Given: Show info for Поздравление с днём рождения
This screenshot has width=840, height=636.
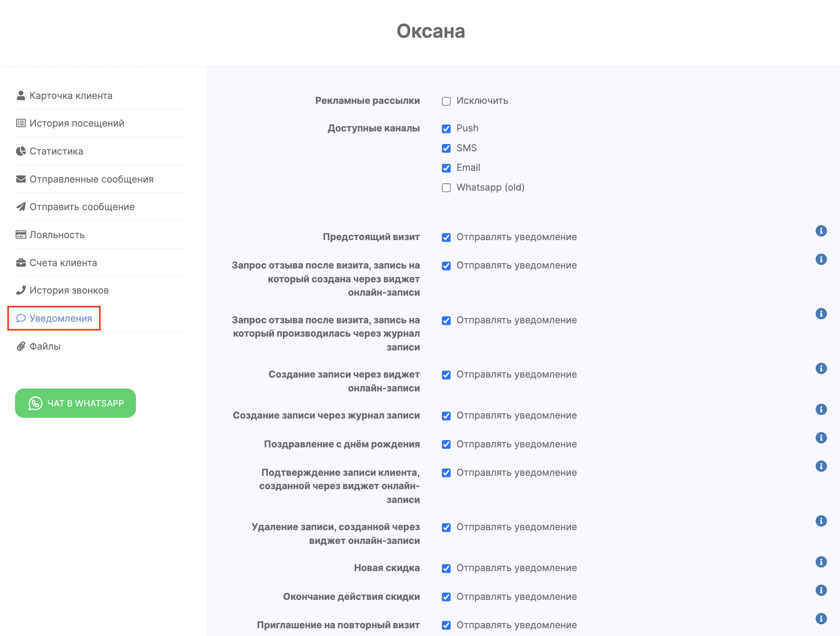Looking at the screenshot, I should pyautogui.click(x=821, y=438).
